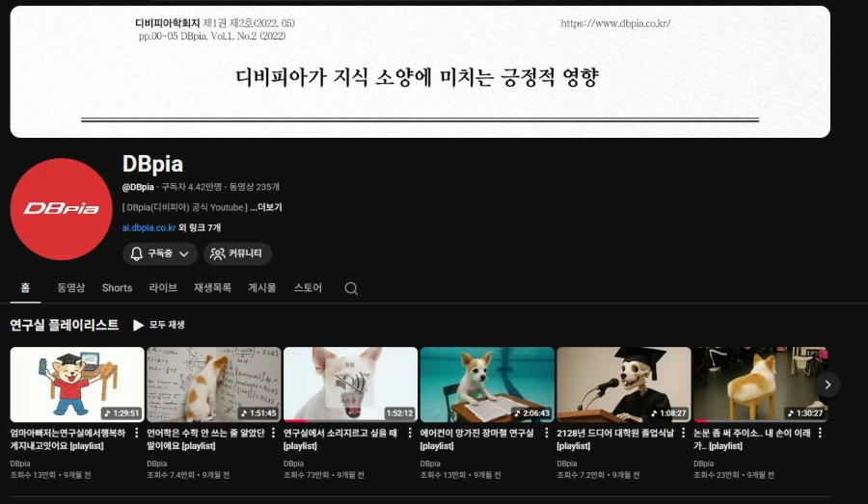Click the red watch-progress bar on shouting dog thumbnail
868x504 pixels.
(296, 421)
